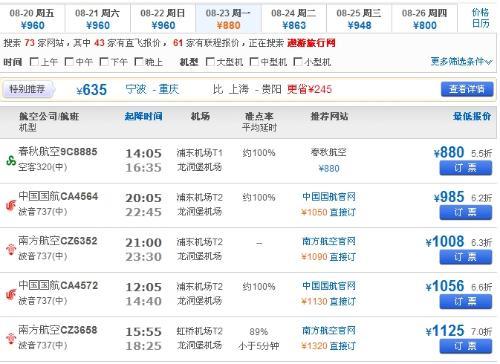The width and height of the screenshot is (500, 364).
Task: Click the Air China logo beside CA4572
Action: (11, 294)
